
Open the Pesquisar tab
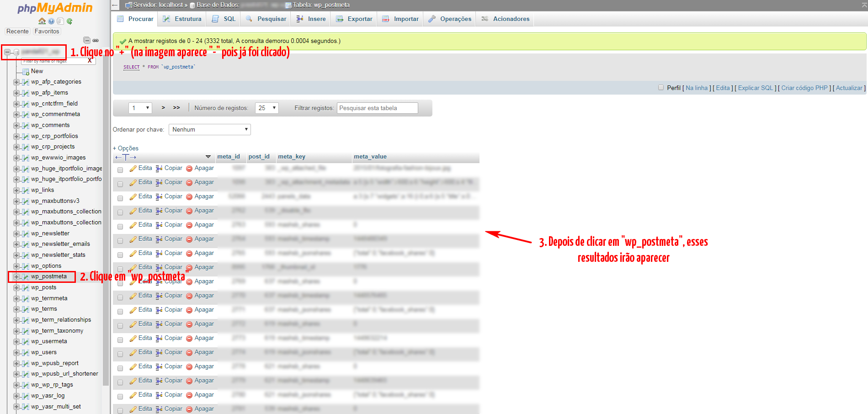coord(266,19)
